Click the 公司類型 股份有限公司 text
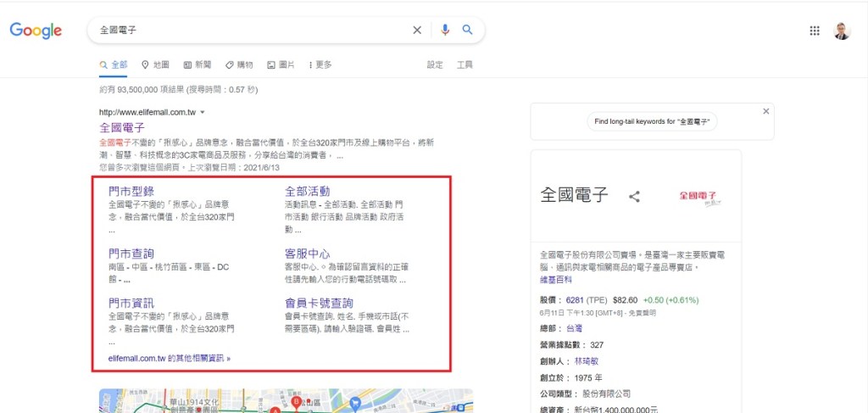Image resolution: width=868 pixels, height=413 pixels. (x=585, y=393)
